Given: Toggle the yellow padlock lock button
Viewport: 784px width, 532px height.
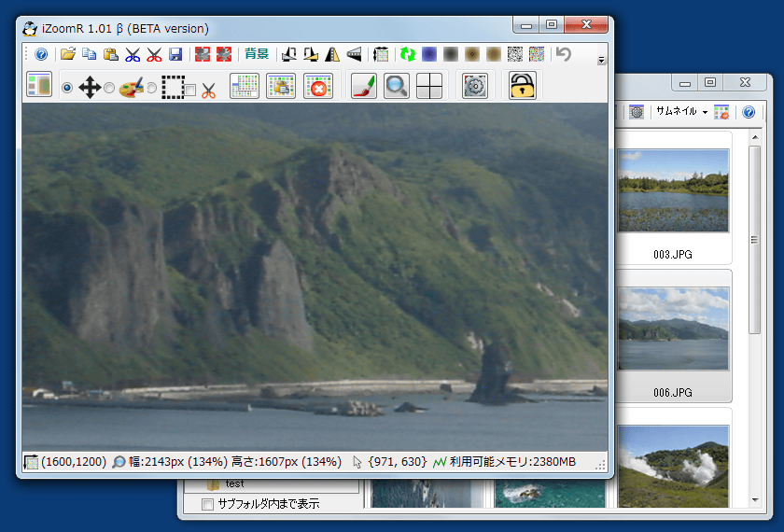Looking at the screenshot, I should pyautogui.click(x=523, y=85).
